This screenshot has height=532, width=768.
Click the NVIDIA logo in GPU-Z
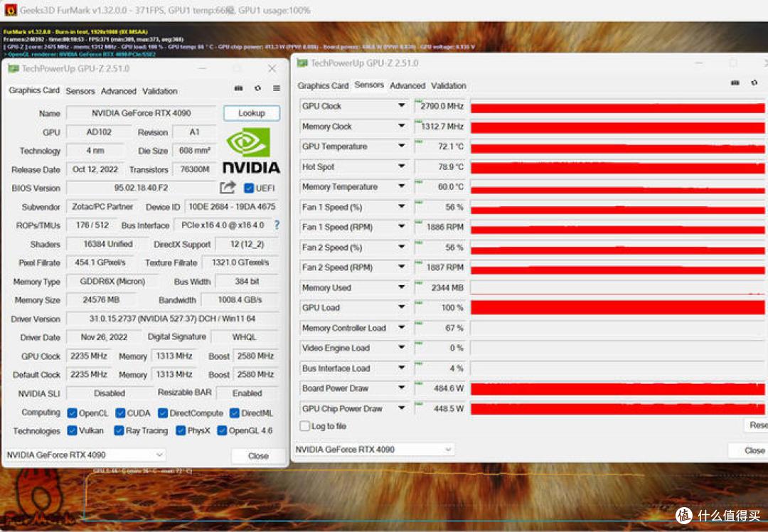click(x=251, y=151)
